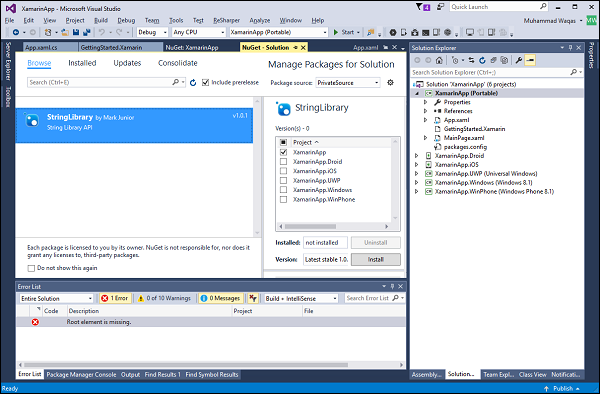The height and width of the screenshot is (394, 600).
Task: Check the XamarinApp.iOS project checkbox
Action: 284,171
